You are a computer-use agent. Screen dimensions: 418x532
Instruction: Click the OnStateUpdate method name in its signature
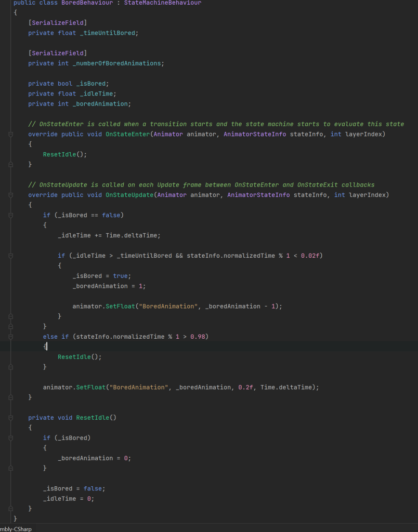click(x=129, y=195)
